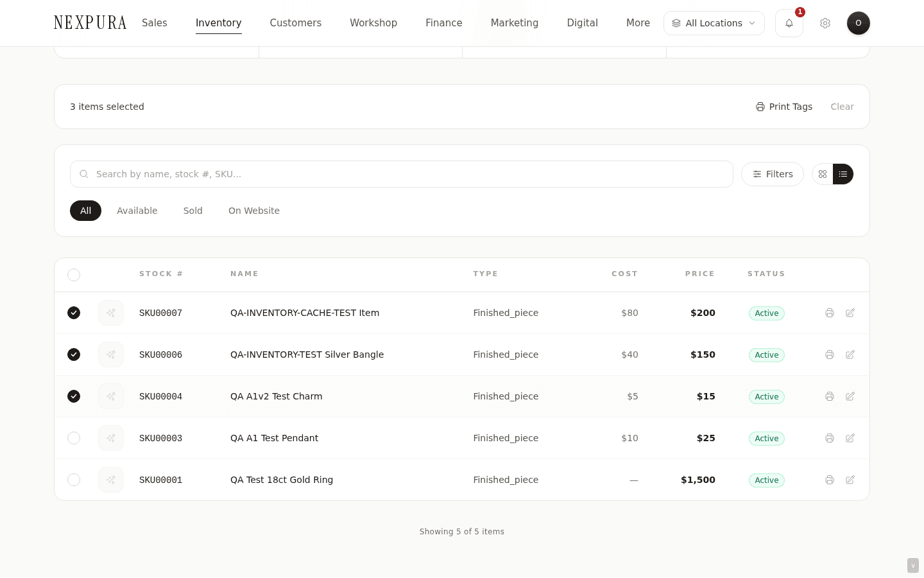Print tag for SKU00007 row

(x=830, y=313)
